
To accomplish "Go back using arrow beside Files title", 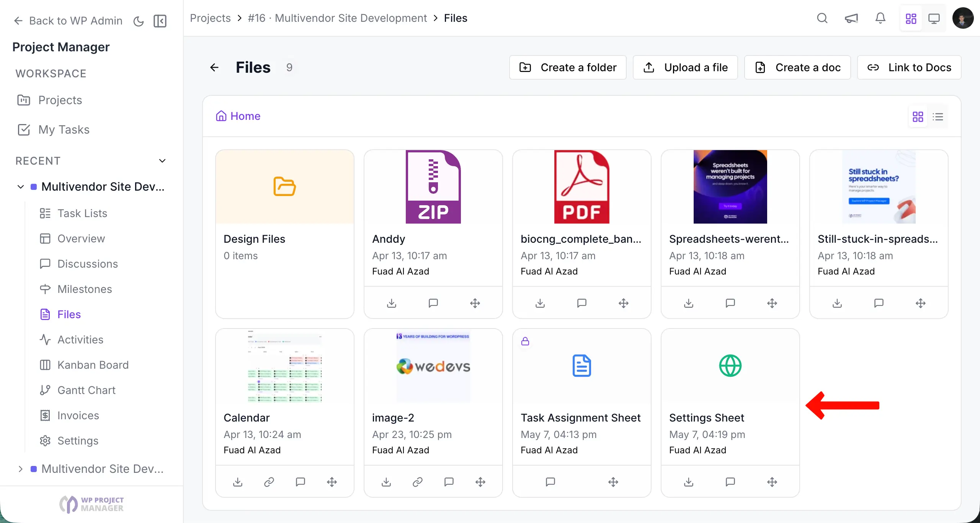I will pyautogui.click(x=214, y=67).
